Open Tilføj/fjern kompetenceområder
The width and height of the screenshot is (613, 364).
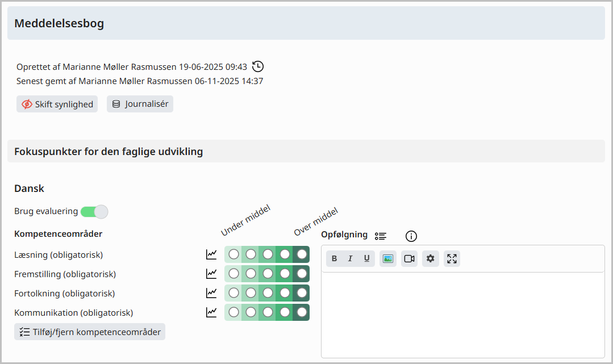[x=90, y=332]
